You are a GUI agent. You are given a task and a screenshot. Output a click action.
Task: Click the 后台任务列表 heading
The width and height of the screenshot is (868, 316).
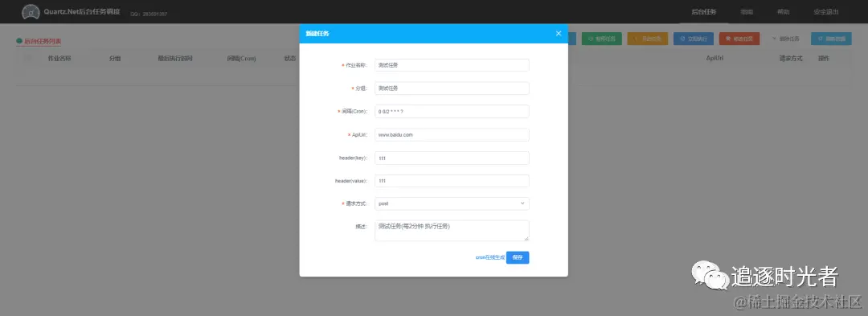click(x=43, y=41)
